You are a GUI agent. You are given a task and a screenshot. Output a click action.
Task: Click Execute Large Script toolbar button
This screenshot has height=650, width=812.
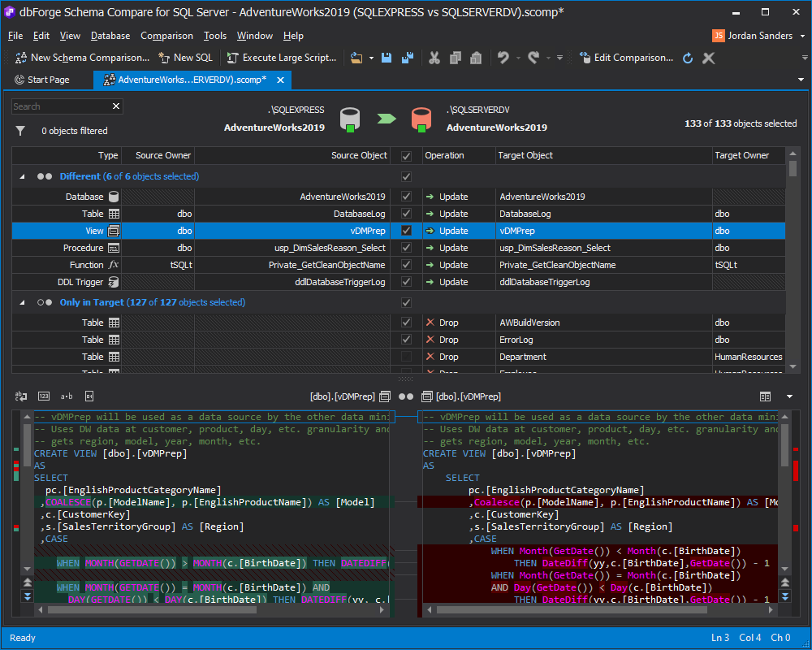[283, 58]
